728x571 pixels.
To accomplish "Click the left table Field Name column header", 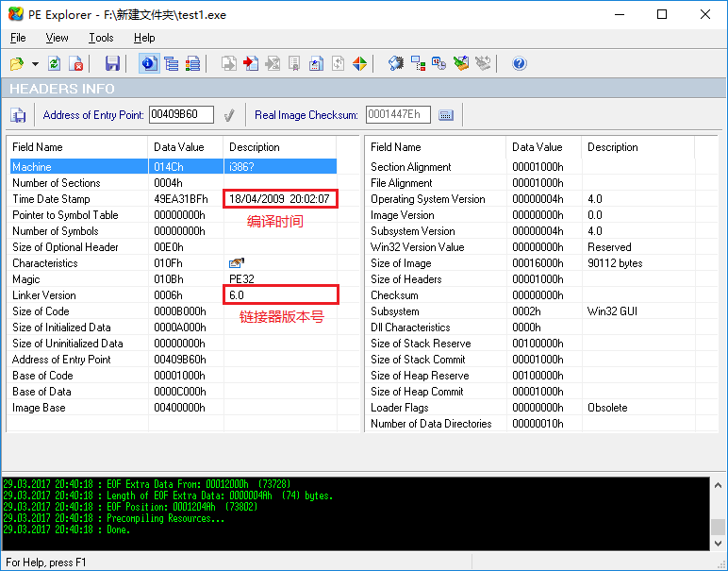I will 77,147.
